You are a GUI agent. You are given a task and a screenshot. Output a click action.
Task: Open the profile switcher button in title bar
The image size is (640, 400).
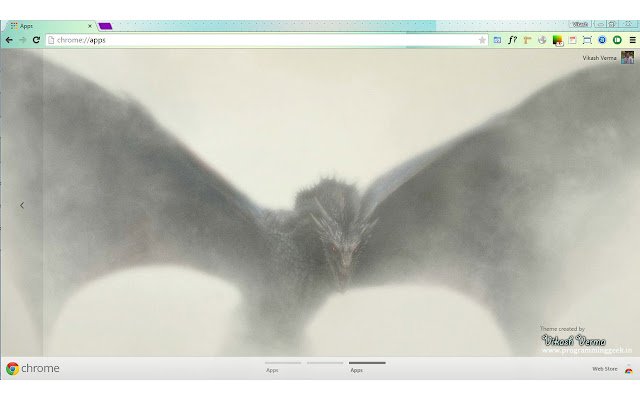(580, 24)
